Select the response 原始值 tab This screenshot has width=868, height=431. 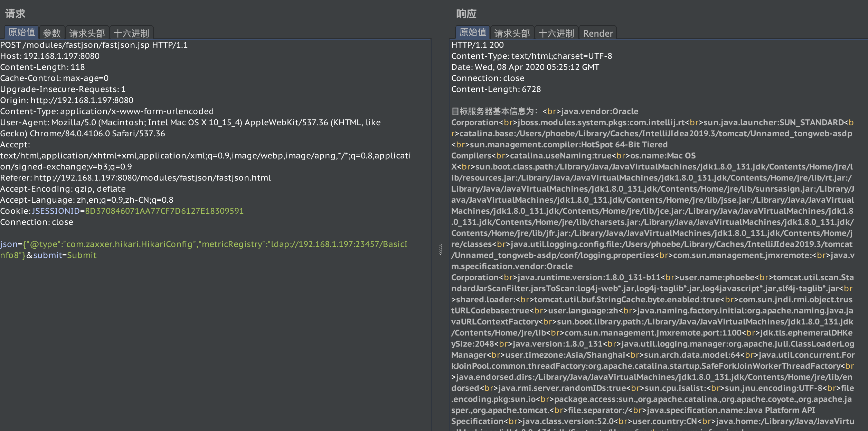472,33
